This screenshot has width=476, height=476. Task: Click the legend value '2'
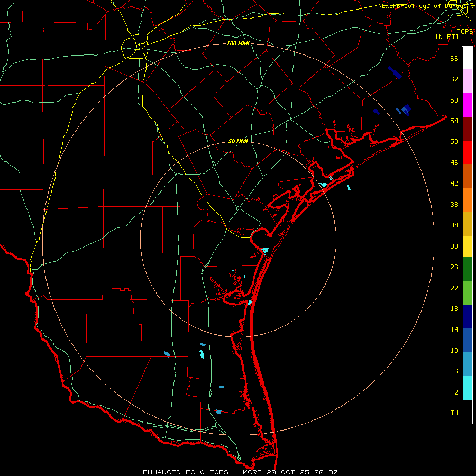(456, 392)
